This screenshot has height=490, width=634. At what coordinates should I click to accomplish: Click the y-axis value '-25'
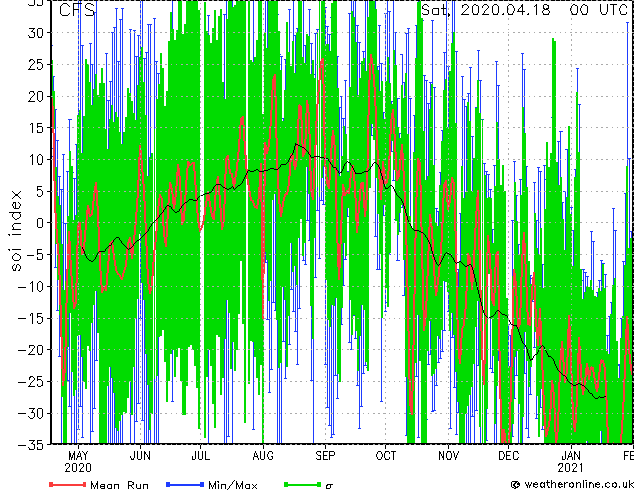31,382
